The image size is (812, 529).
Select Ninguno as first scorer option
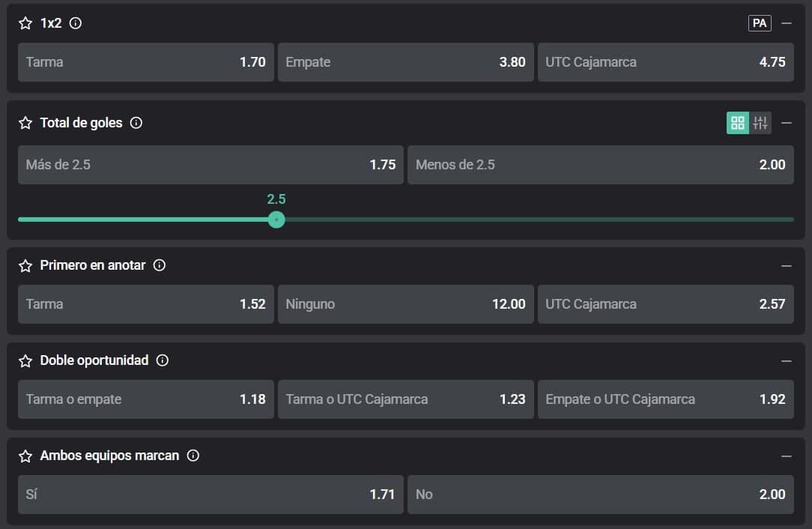pyautogui.click(x=405, y=304)
